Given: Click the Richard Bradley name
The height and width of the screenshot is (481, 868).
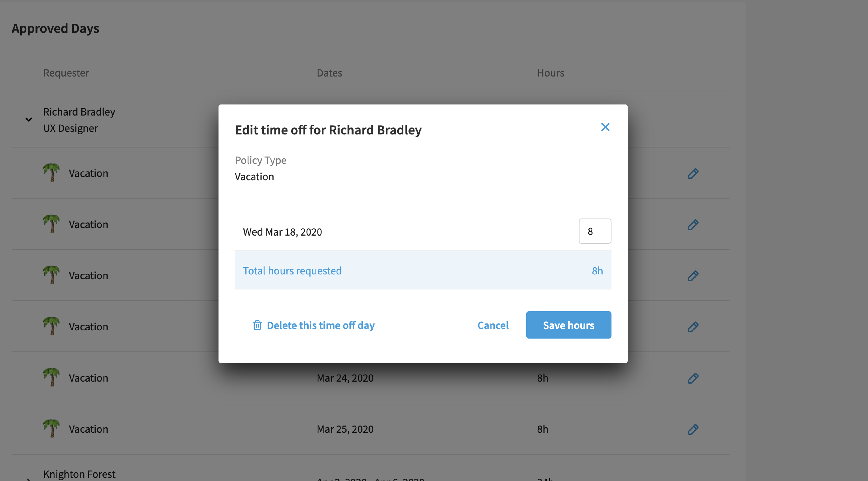Looking at the screenshot, I should [79, 111].
